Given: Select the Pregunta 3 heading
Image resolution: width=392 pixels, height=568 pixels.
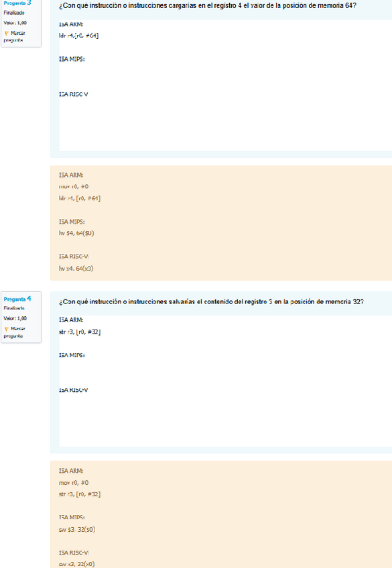Looking at the screenshot, I should point(17,3).
